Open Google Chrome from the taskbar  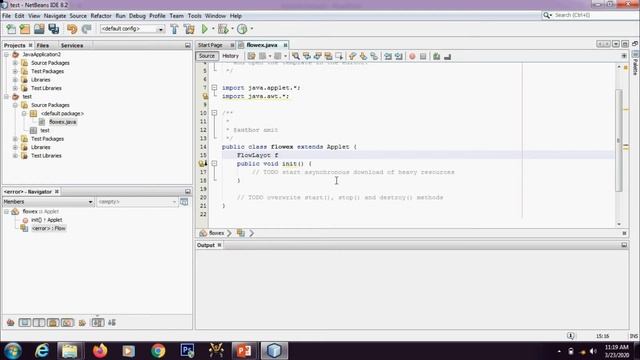tap(158, 351)
